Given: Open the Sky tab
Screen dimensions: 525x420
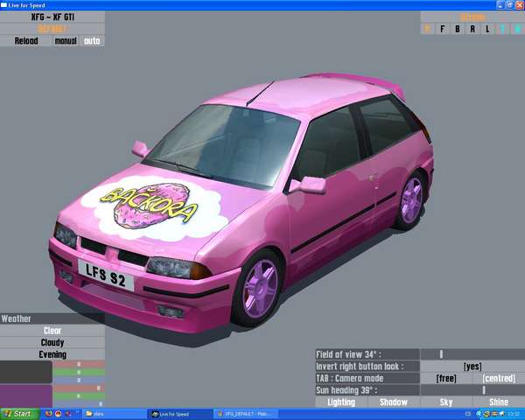Looking at the screenshot, I should click(446, 402).
